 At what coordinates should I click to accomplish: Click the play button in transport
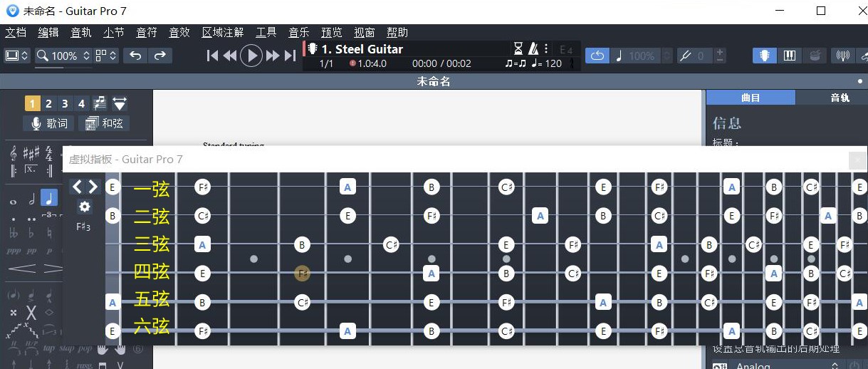(x=251, y=56)
